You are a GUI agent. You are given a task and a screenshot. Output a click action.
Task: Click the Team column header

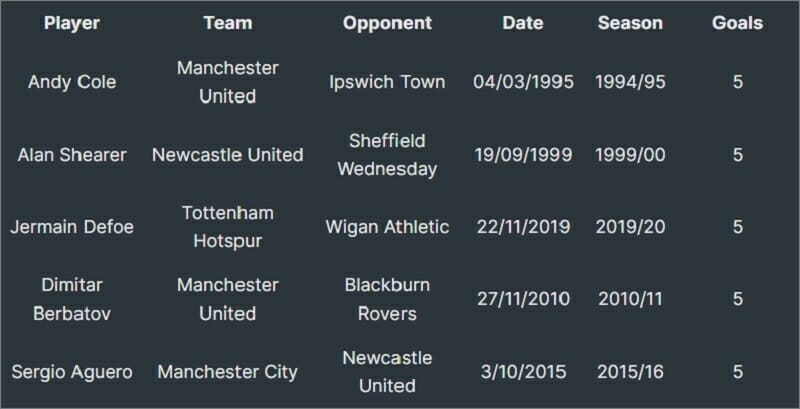point(227,23)
